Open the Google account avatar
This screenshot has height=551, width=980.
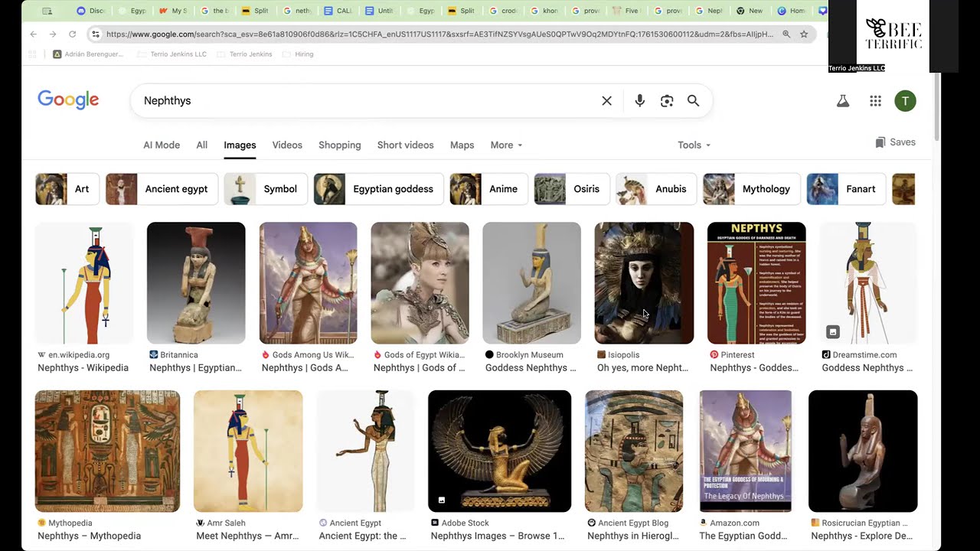tap(905, 101)
